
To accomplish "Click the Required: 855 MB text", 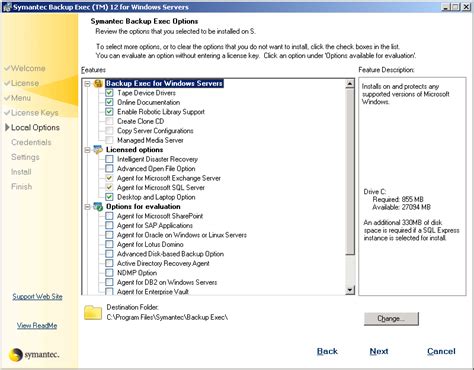I will click(398, 199).
